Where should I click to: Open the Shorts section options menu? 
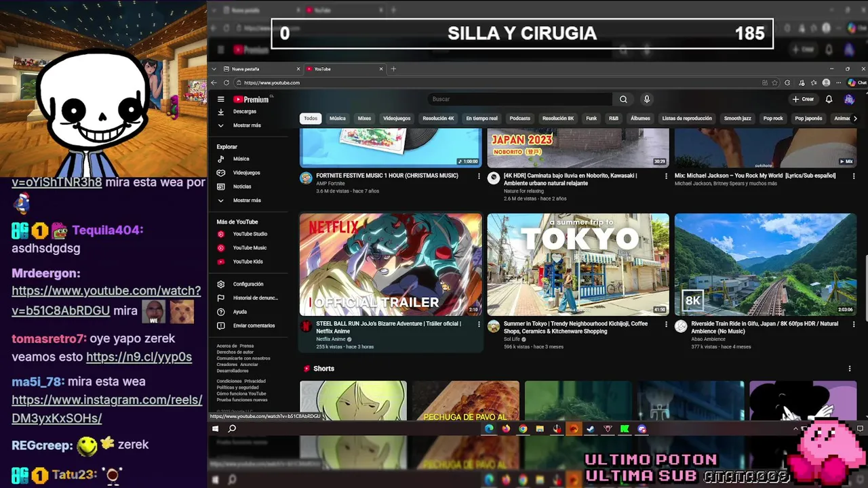pyautogui.click(x=849, y=369)
